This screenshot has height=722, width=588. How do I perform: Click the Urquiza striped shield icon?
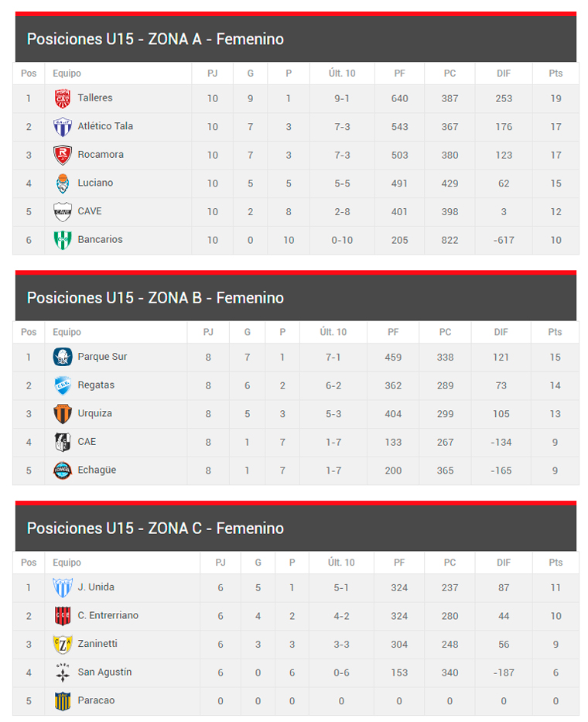63,414
